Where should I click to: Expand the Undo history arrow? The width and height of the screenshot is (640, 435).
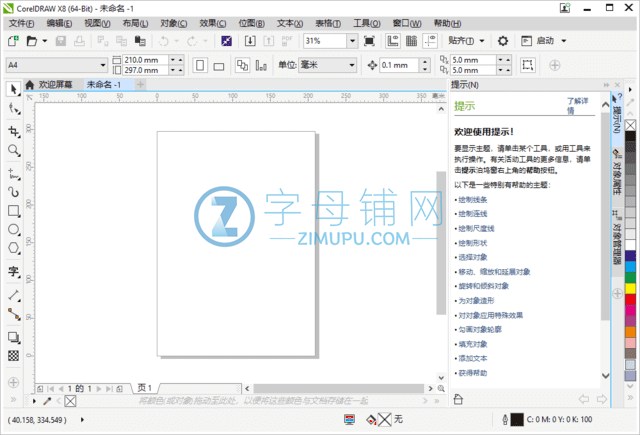pos(176,41)
